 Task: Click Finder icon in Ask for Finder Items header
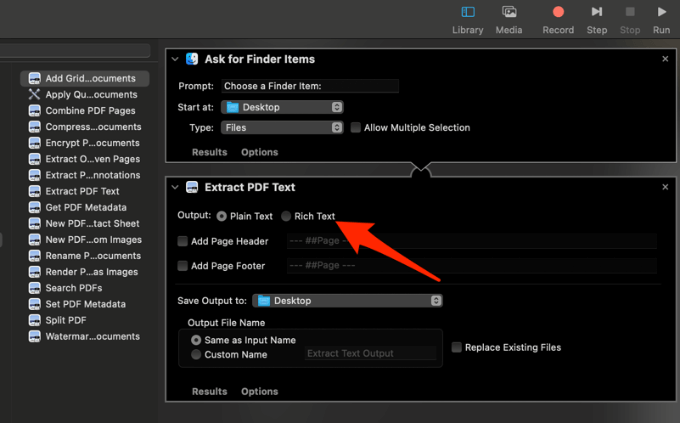click(192, 59)
